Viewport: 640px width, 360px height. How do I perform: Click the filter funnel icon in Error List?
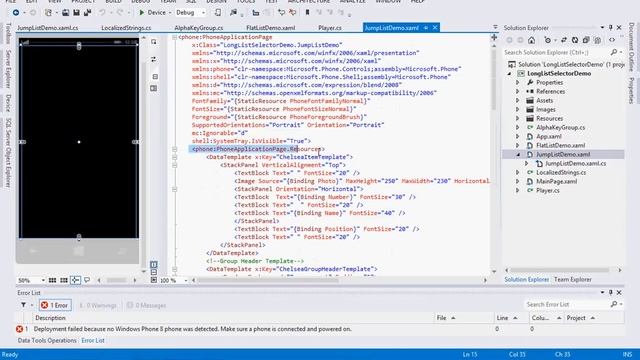click(x=23, y=305)
